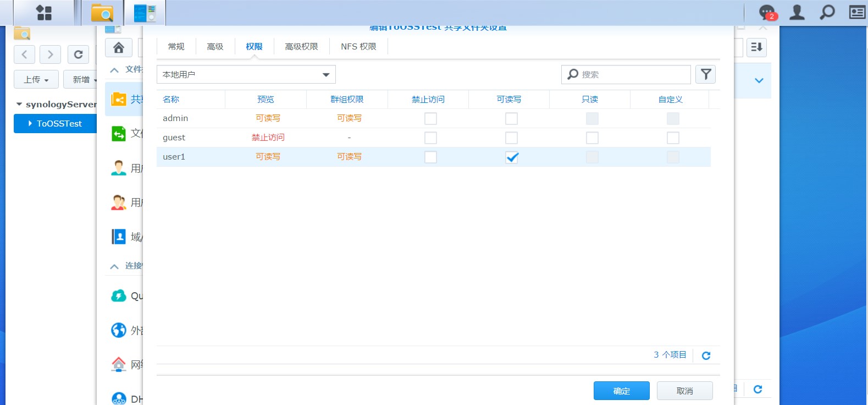This screenshot has width=868, height=405.
Task: Click the 只读 column header
Action: 590,100
